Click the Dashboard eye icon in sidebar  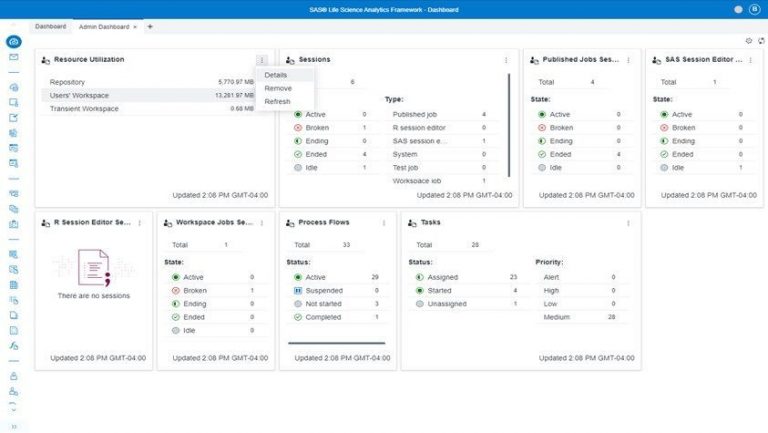[14, 42]
